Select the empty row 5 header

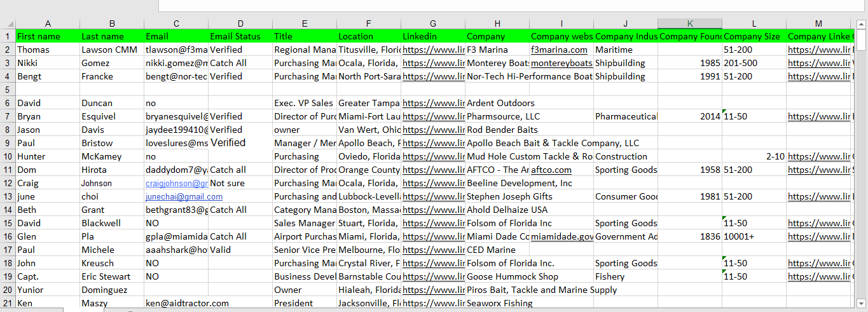[8, 90]
